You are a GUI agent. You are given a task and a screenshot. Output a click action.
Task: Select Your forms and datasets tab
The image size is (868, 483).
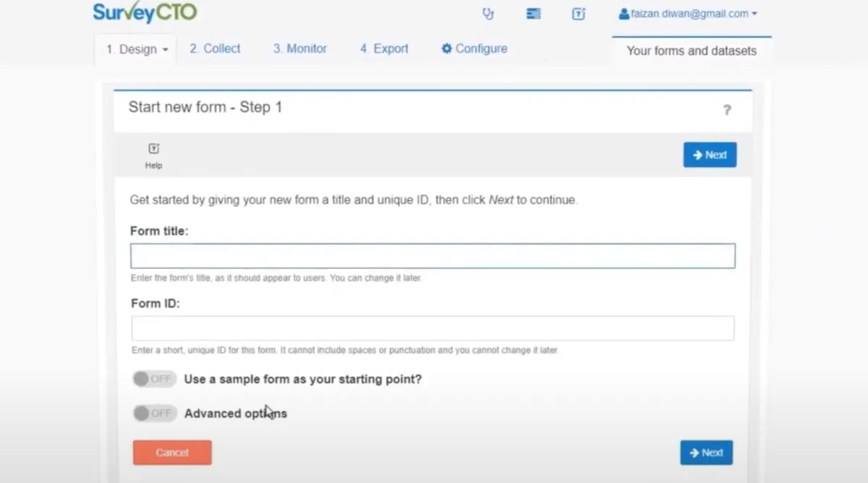point(692,51)
